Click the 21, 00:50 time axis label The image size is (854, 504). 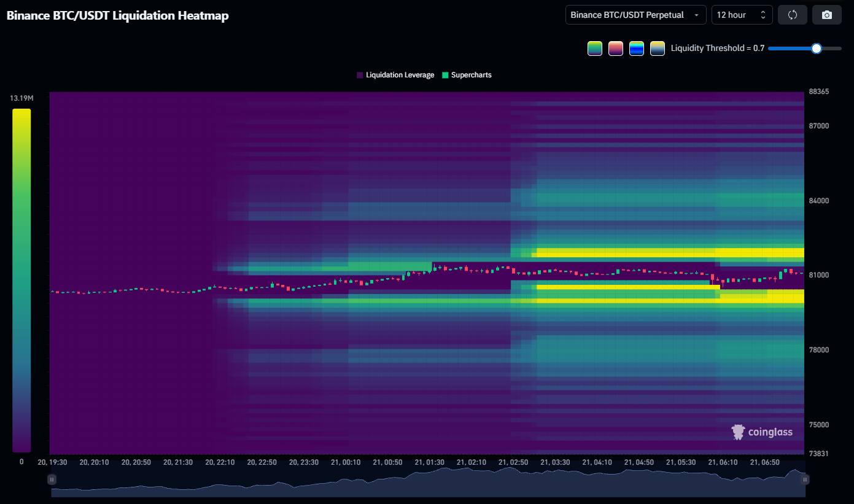387,462
